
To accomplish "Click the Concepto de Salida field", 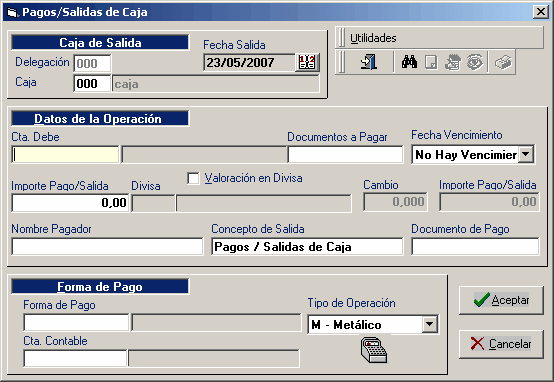I will [x=307, y=246].
